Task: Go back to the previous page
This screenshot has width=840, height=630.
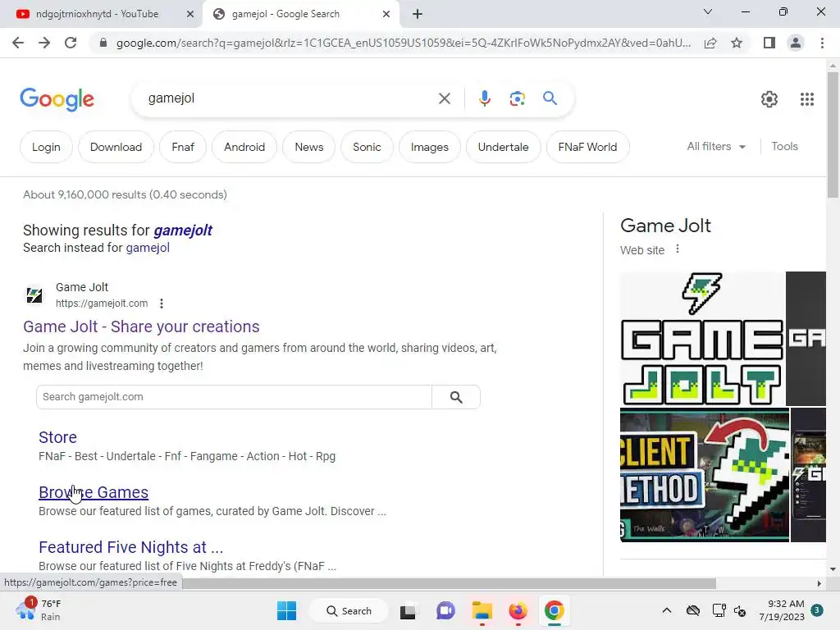Action: 18,43
